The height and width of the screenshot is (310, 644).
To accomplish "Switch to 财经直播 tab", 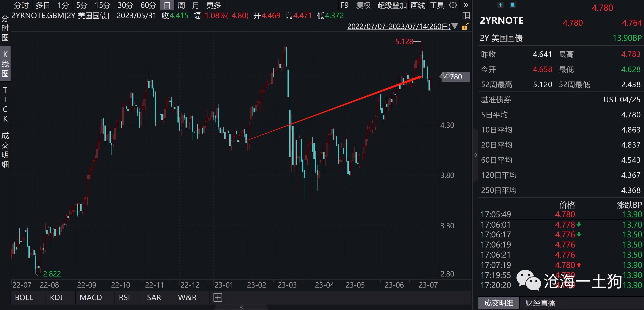I will click(540, 303).
